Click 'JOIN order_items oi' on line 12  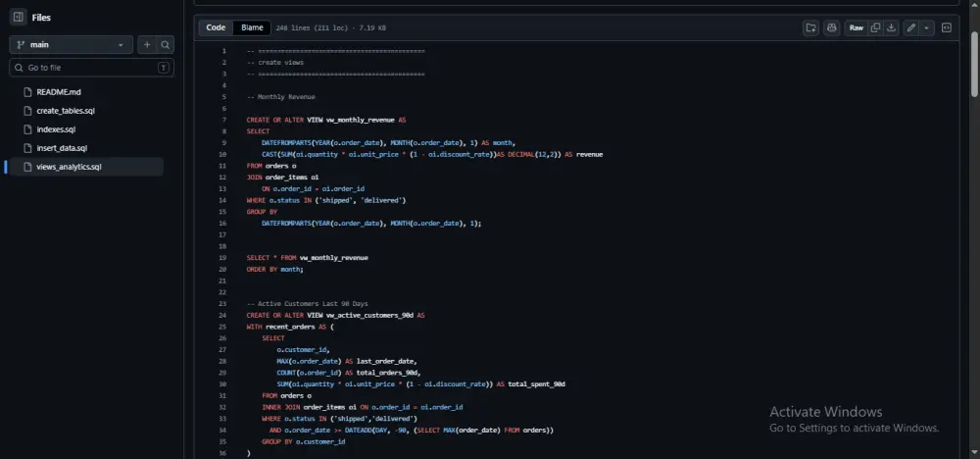(282, 177)
